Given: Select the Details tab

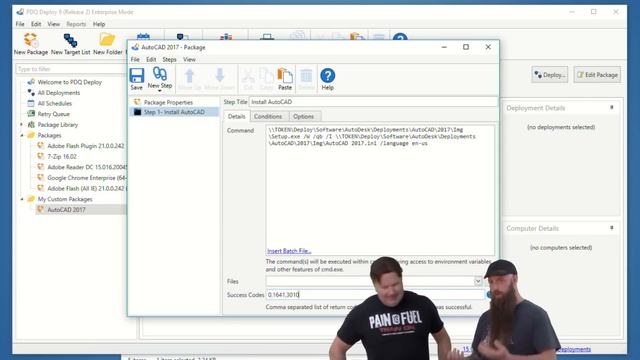Looking at the screenshot, I should tap(236, 116).
